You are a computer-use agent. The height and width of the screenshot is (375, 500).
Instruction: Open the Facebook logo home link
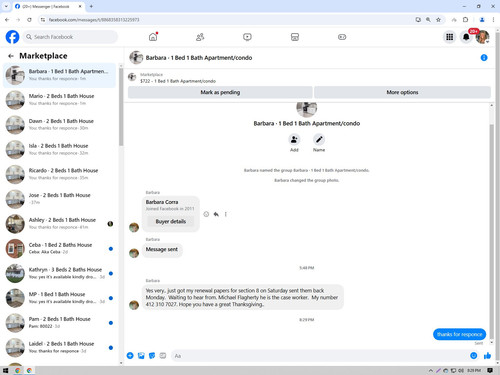click(x=12, y=37)
